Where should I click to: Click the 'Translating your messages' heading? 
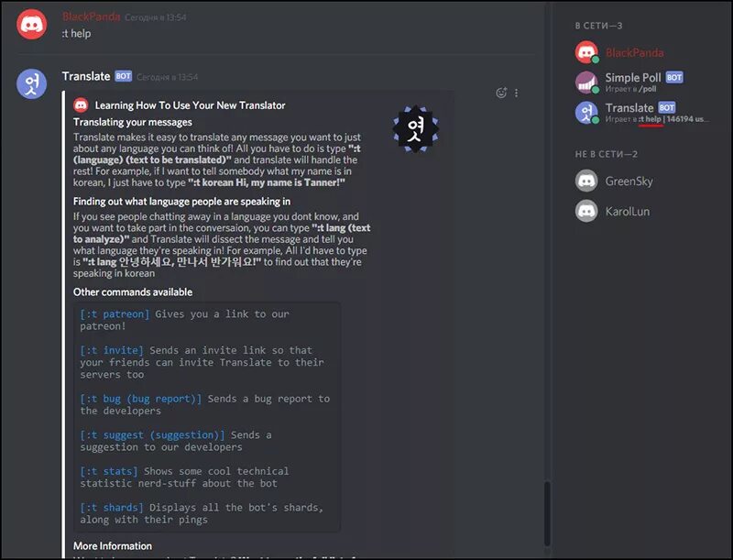tap(132, 122)
